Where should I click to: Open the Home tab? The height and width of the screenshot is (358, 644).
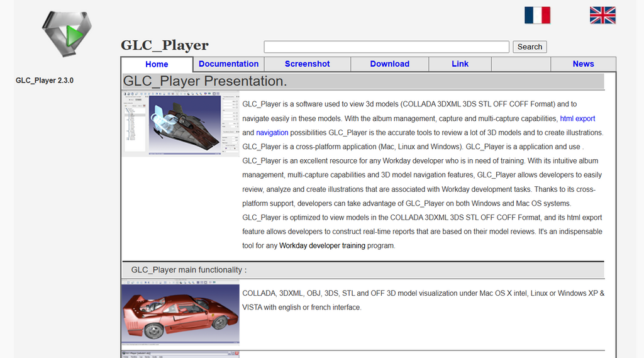[157, 64]
